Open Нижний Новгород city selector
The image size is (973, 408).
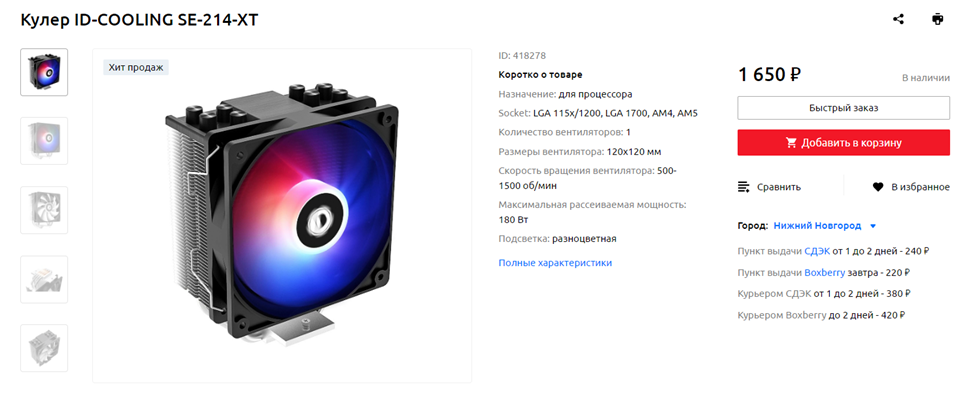pyautogui.click(x=817, y=226)
